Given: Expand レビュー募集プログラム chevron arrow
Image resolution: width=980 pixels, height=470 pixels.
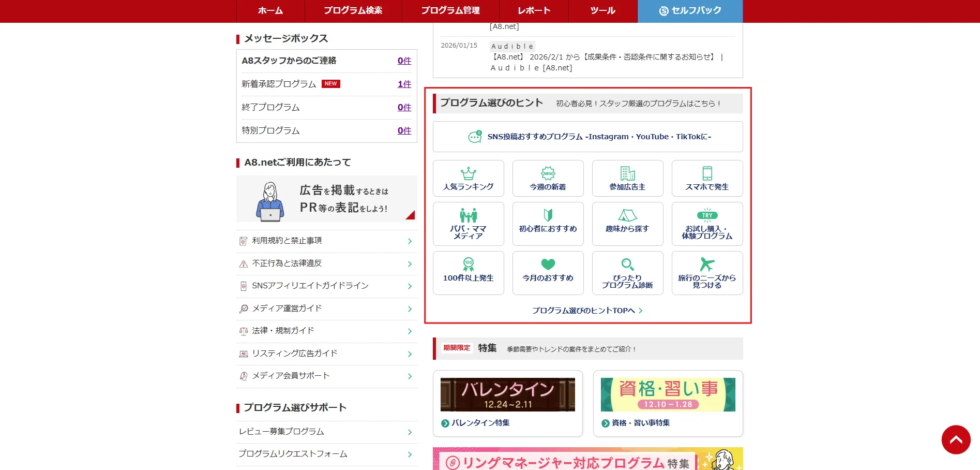Looking at the screenshot, I should (410, 432).
